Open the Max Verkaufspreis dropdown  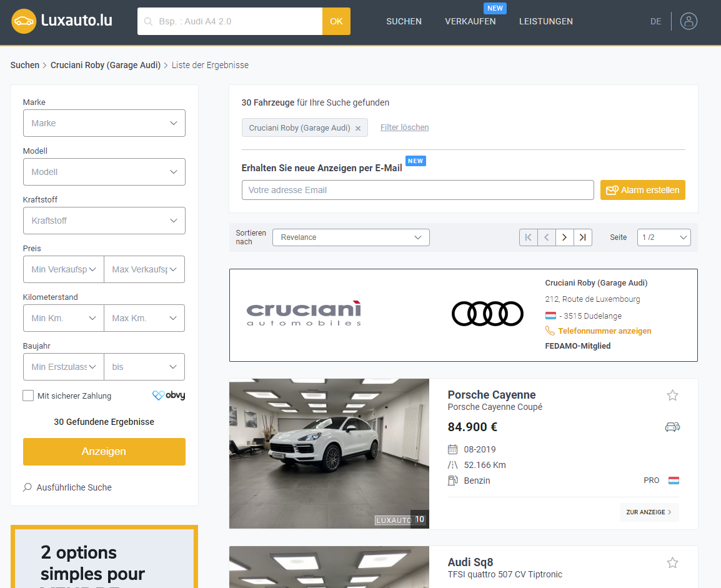click(x=144, y=269)
